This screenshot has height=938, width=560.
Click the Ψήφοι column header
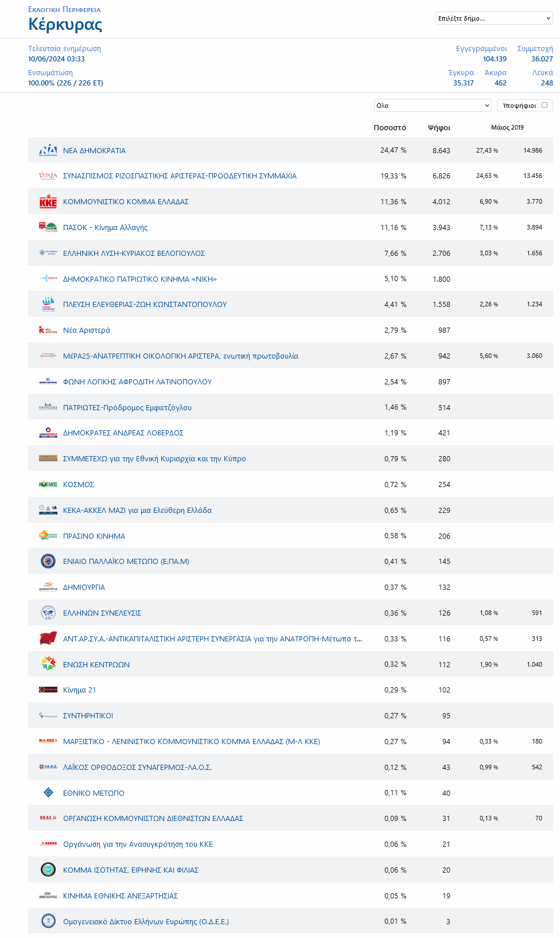[x=439, y=127]
